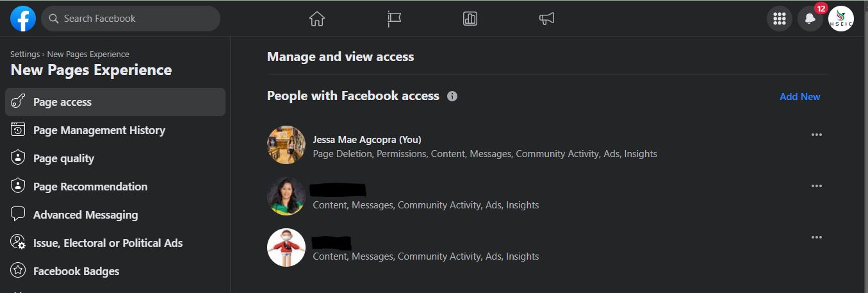Click the HSEIC profile avatar
Screen dimensions: 868x293
(x=840, y=19)
